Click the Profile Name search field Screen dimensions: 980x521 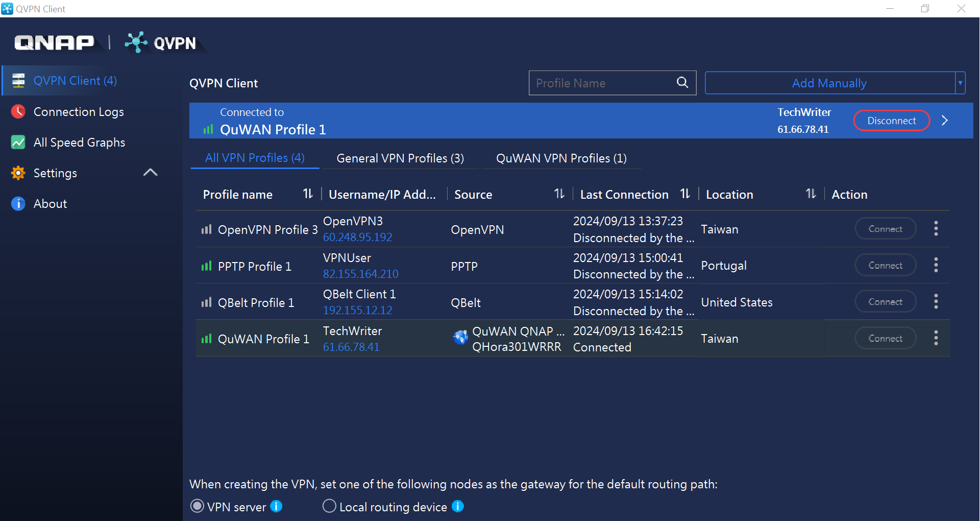[602, 83]
